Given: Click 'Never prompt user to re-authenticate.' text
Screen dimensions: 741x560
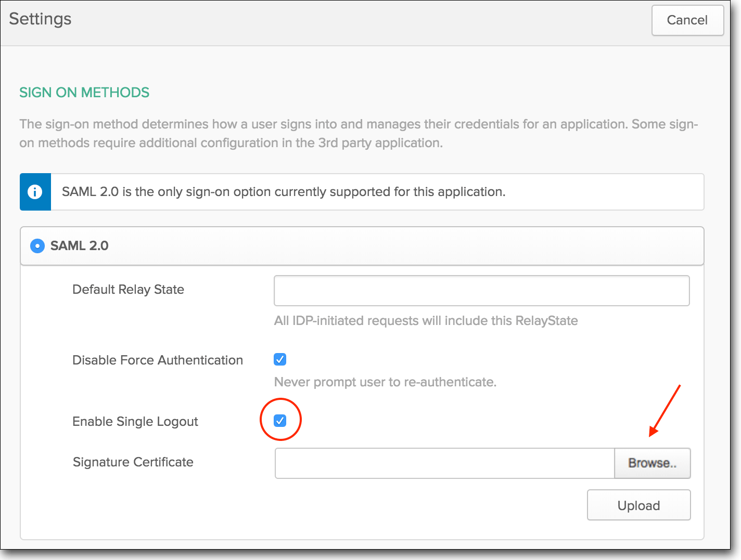Looking at the screenshot, I should click(386, 382).
